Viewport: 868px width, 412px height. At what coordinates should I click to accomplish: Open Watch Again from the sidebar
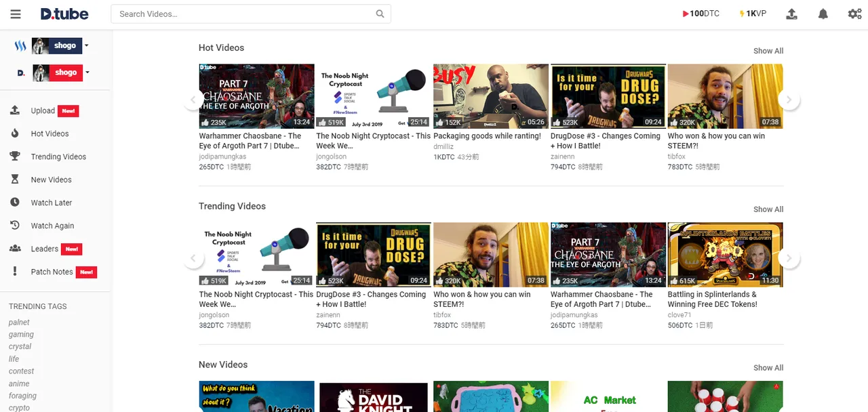point(52,226)
